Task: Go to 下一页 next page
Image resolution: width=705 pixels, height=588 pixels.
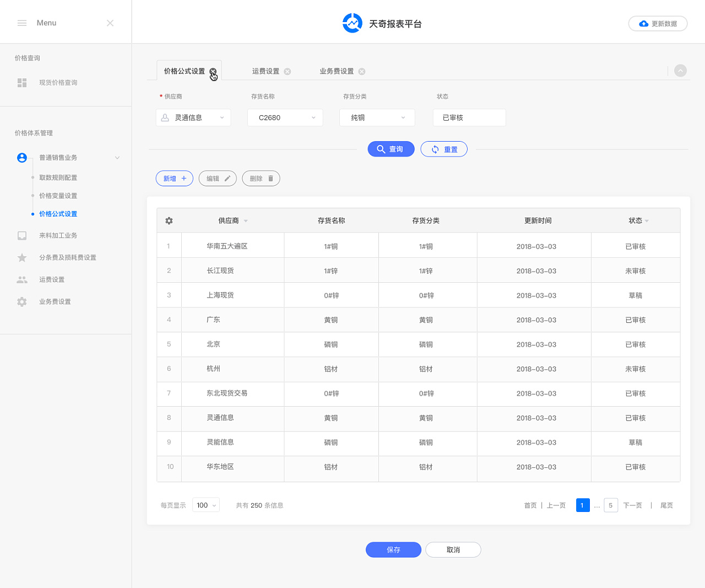Action: coord(633,505)
